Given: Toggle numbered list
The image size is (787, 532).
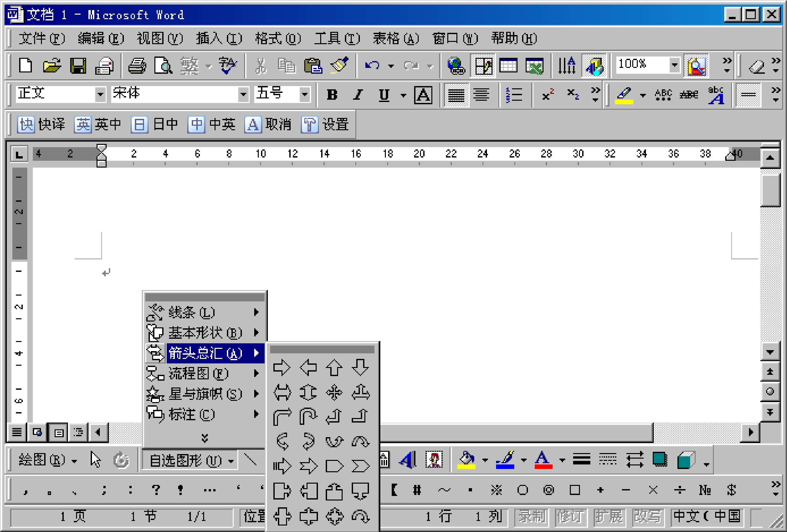Looking at the screenshot, I should tap(514, 95).
